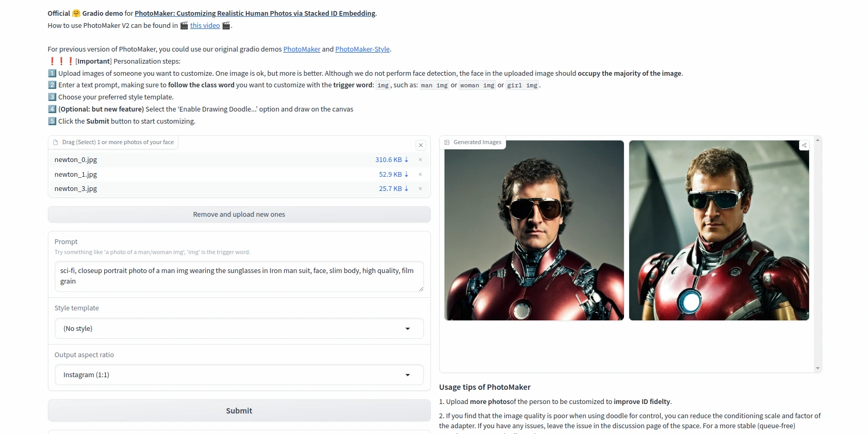
Task: Click inside the Prompt text box
Action: pos(239,276)
